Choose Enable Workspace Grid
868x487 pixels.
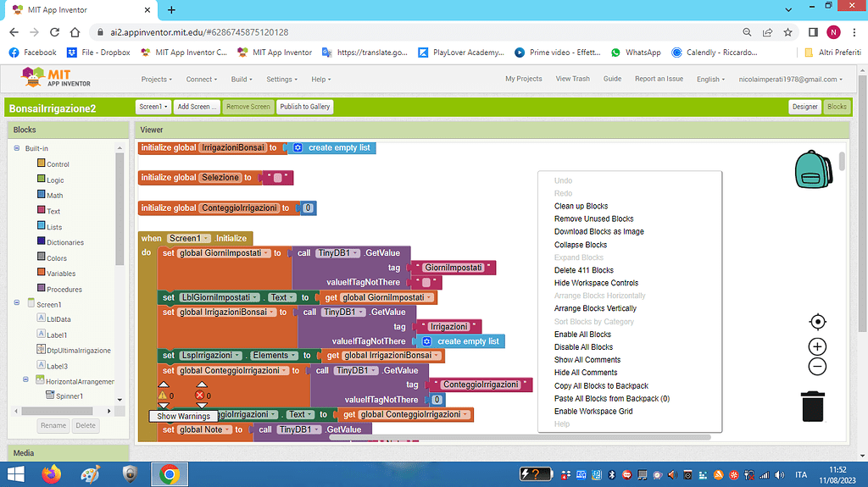(x=593, y=411)
